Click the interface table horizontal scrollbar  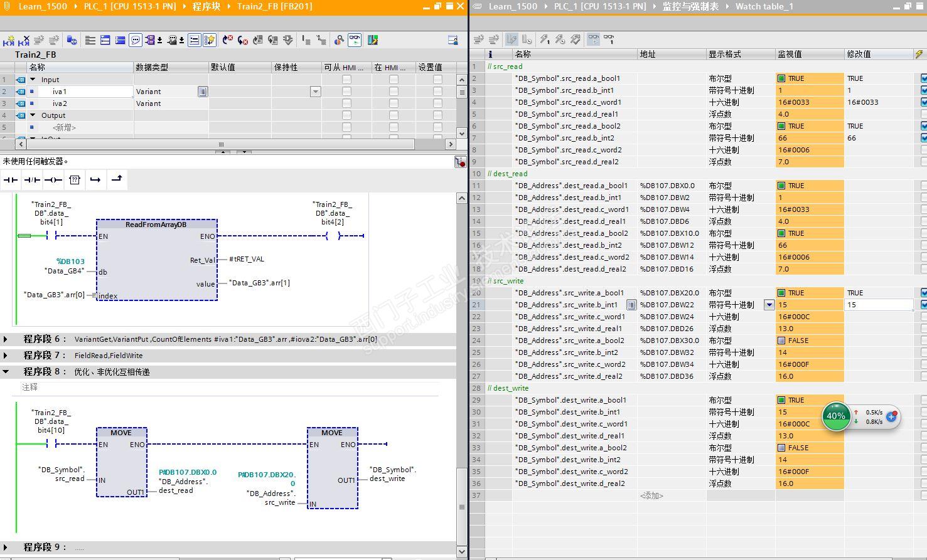coord(221,144)
